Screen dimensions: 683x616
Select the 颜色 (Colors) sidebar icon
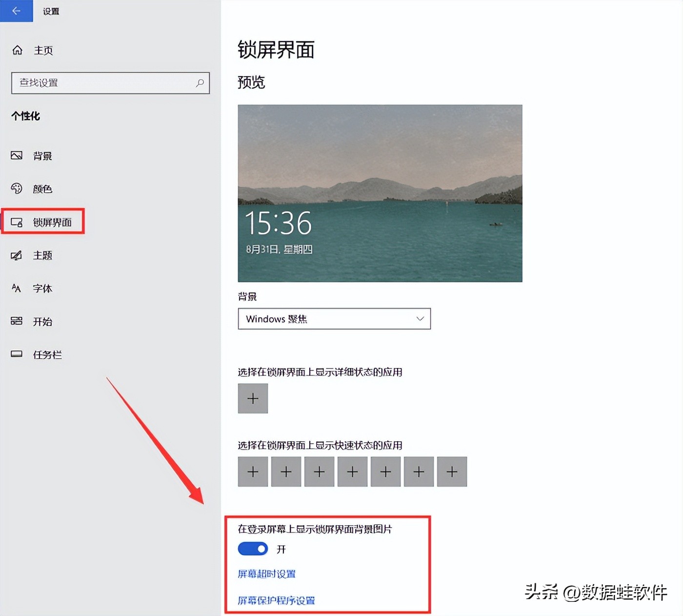(x=17, y=188)
